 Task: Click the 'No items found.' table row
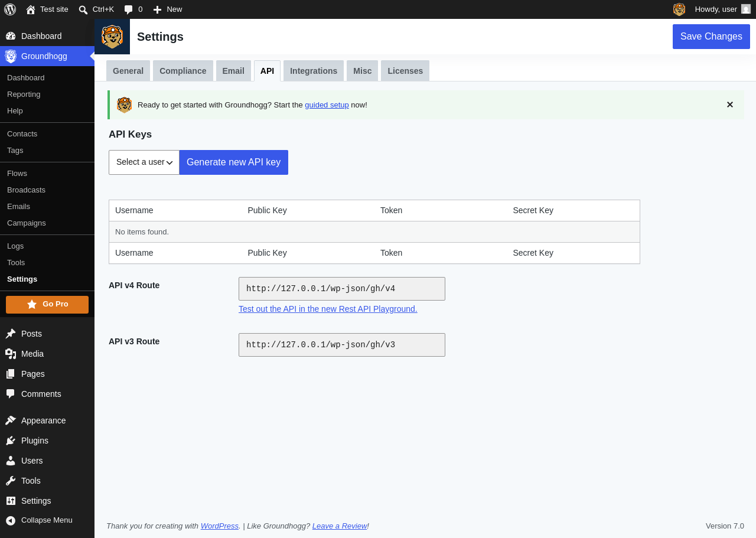[x=374, y=232]
